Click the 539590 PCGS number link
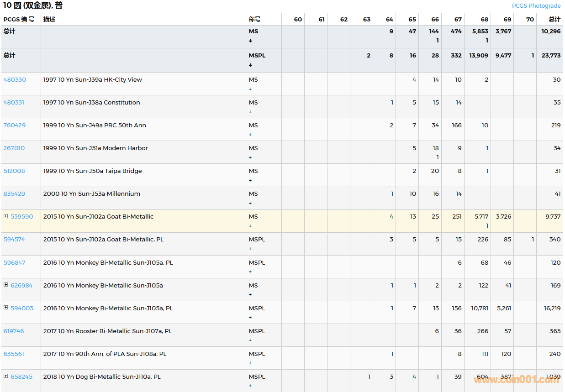Viewport: 565px width, 392px height. point(22,216)
